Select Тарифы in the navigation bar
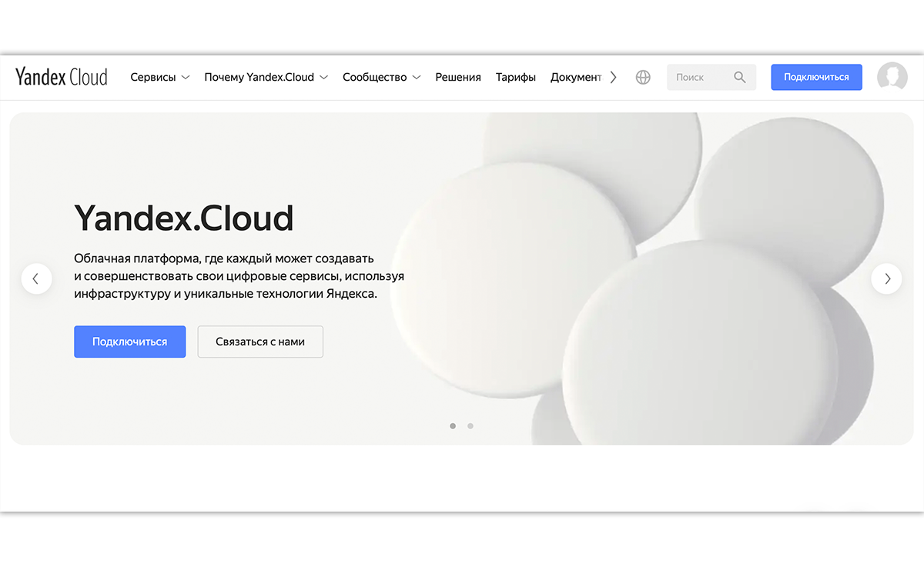 (515, 77)
